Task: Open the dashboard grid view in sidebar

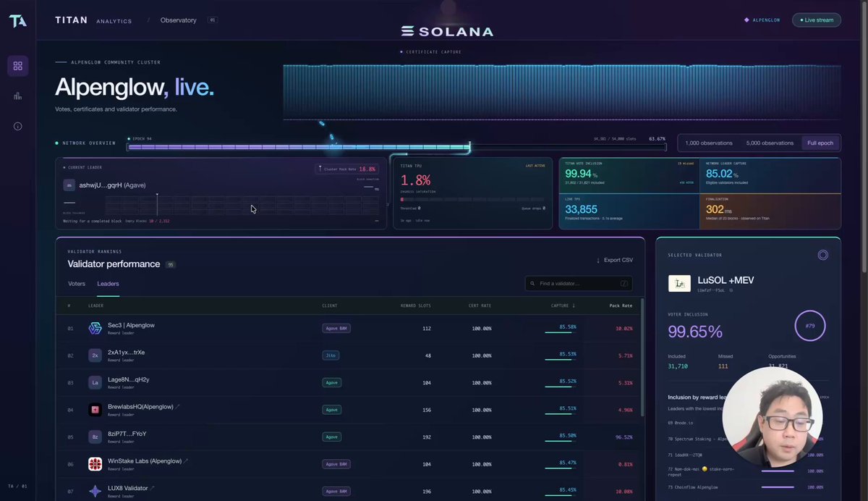Action: coord(18,66)
